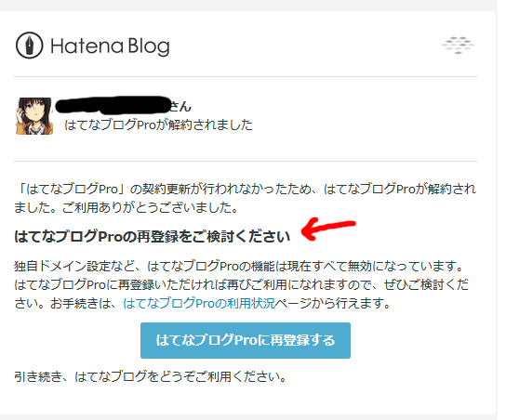Click the ぜひご検討ください phrase

point(426,284)
